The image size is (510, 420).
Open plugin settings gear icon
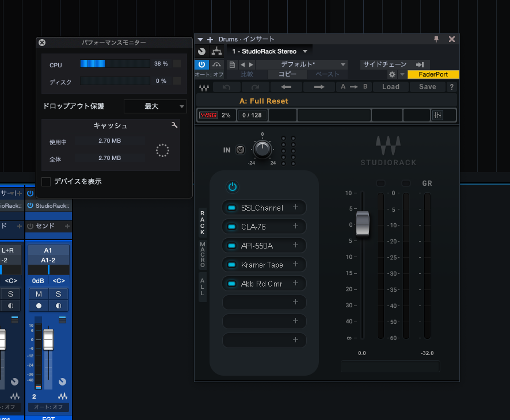[392, 74]
